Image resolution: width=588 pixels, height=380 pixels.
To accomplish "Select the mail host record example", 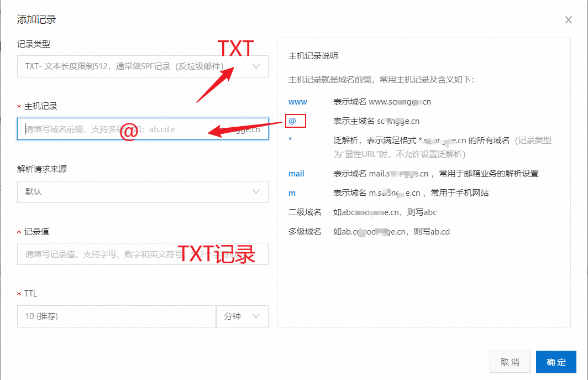I will [x=296, y=174].
